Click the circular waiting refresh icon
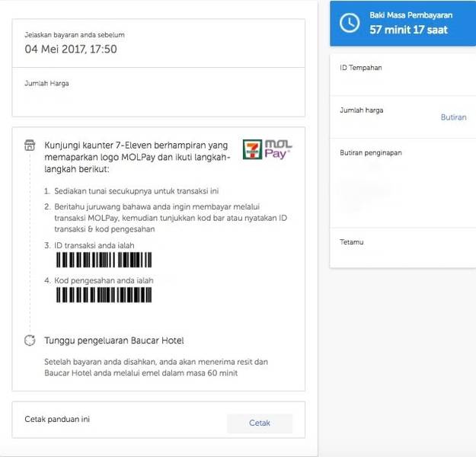This screenshot has height=457, width=476. click(x=30, y=340)
